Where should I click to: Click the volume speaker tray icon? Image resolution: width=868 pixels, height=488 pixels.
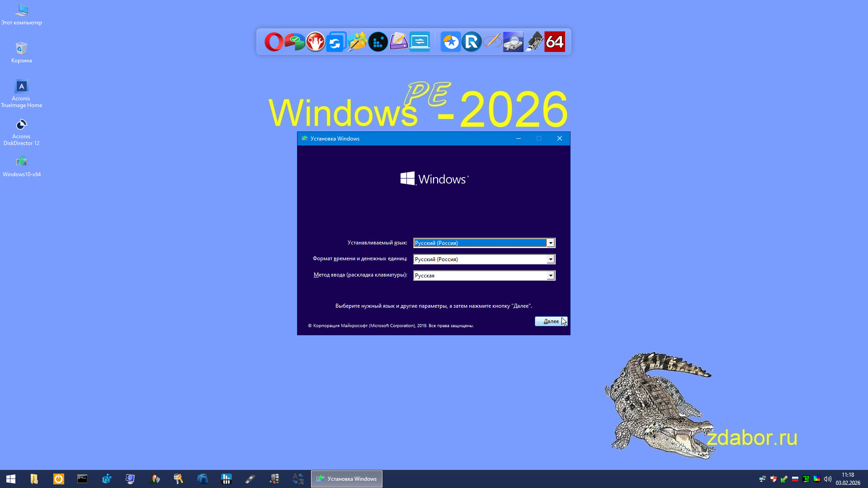click(x=827, y=479)
